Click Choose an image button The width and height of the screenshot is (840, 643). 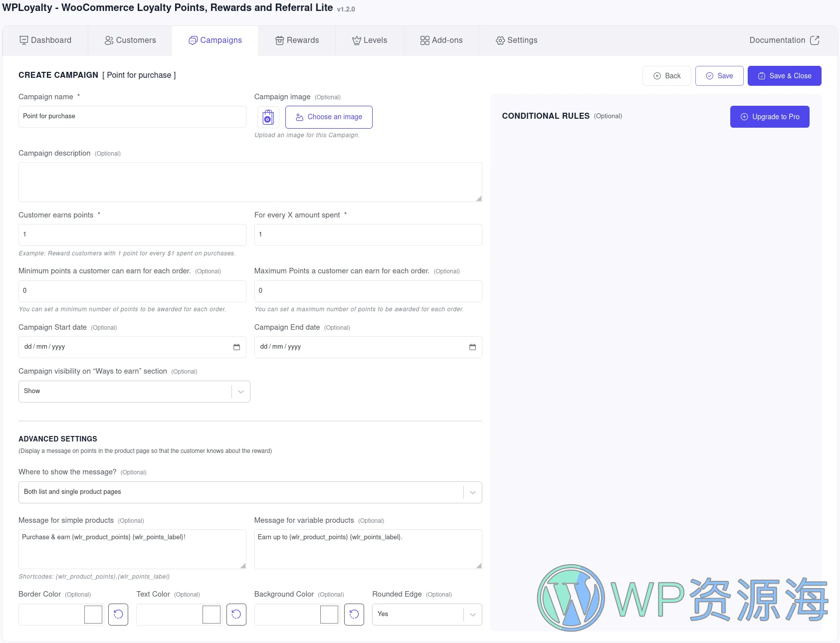click(329, 117)
